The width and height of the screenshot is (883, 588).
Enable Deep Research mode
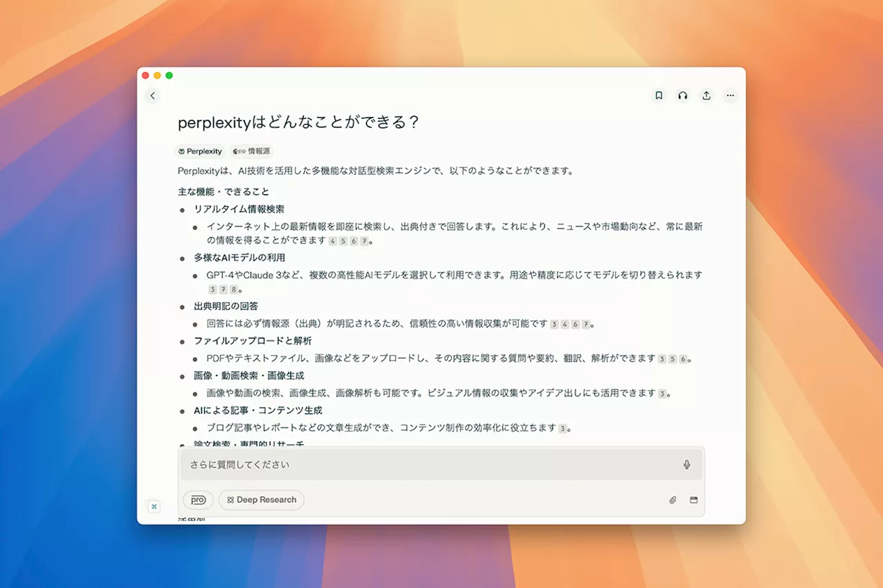point(261,500)
